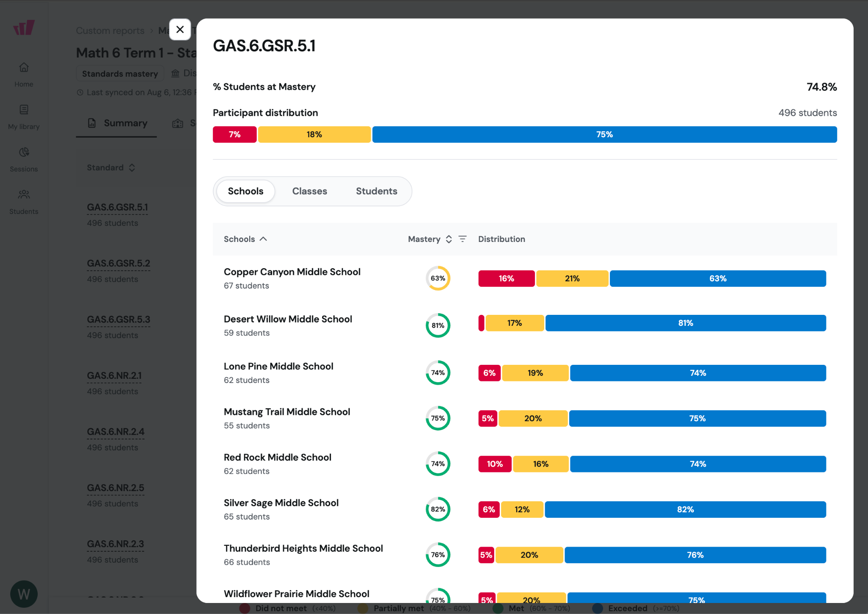This screenshot has height=614, width=868.
Task: Sort the Standard column in background table
Action: coord(132,168)
